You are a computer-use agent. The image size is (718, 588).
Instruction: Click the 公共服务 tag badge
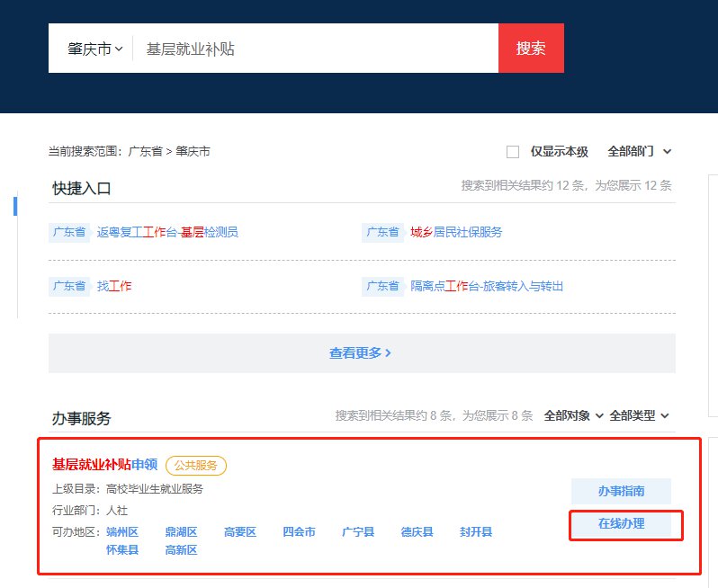coord(196,466)
